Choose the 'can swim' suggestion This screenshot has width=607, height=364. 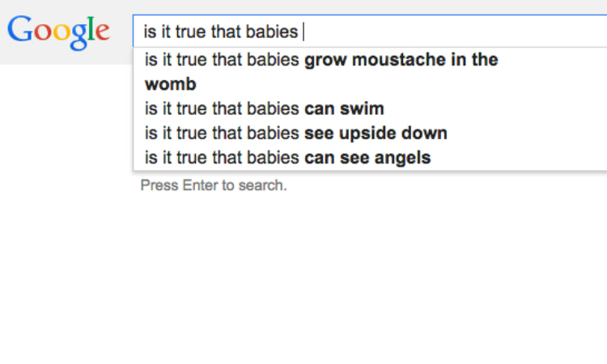[370, 108]
